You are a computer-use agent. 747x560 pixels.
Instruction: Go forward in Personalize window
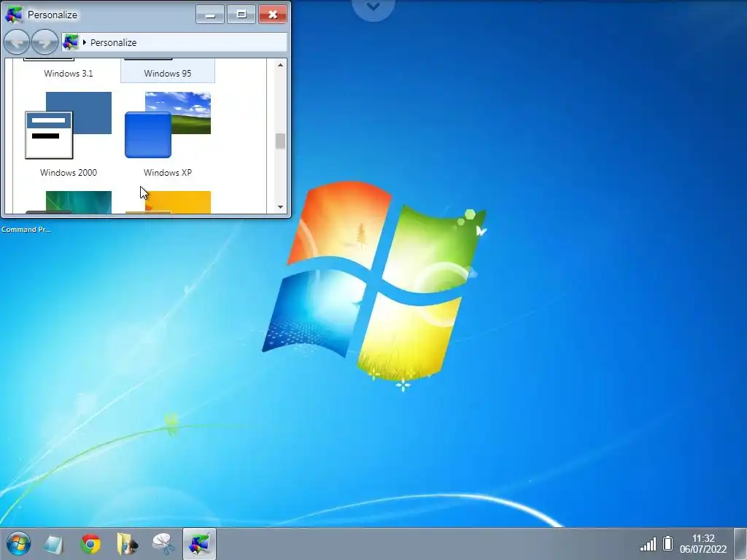pyautogui.click(x=44, y=42)
